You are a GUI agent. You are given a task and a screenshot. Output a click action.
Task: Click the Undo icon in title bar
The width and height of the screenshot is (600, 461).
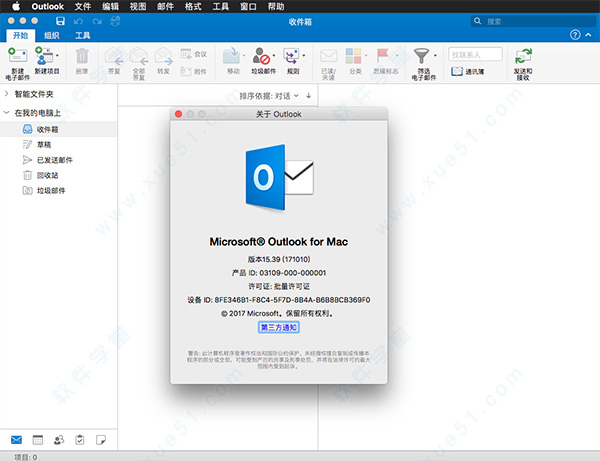(x=78, y=21)
